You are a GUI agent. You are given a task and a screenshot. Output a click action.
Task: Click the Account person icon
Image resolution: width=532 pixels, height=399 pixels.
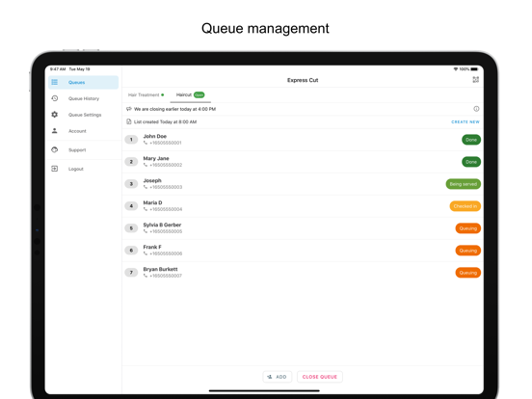point(55,131)
